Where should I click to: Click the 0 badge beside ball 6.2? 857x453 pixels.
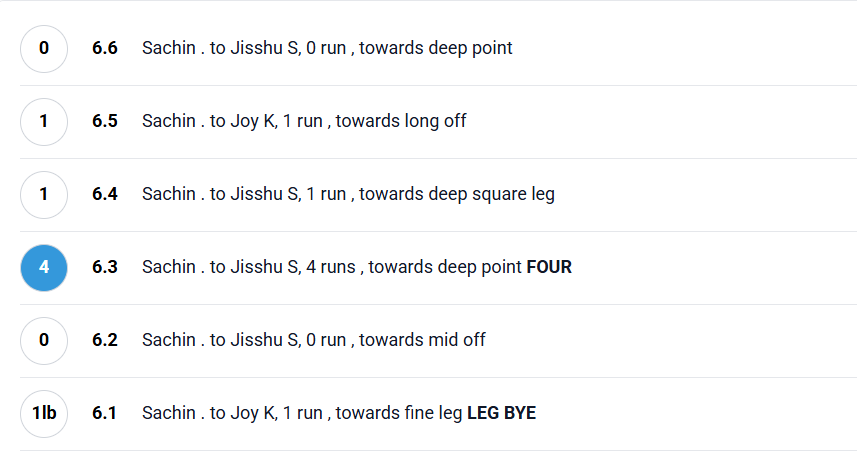tap(44, 341)
